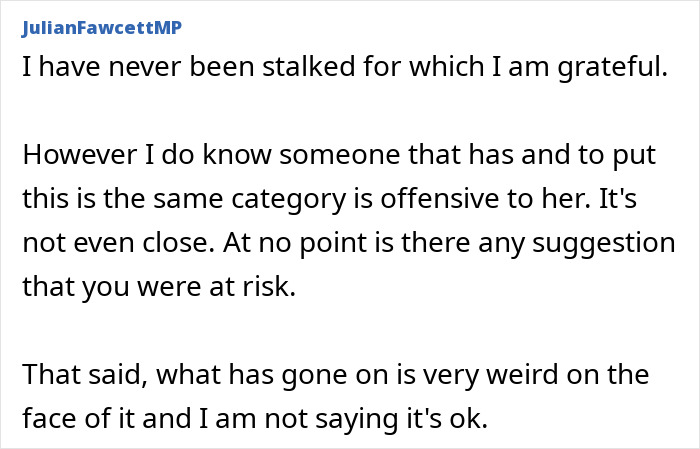
Task: Open JulianFawcettMP's user profile link
Action: [x=98, y=27]
